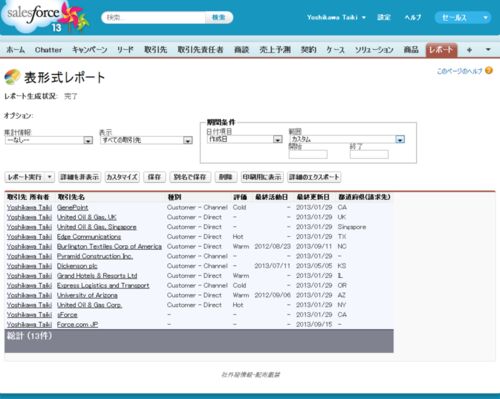500x399 pixels.
Task: Open the tab bar overflow arrow
Action: pos(488,50)
